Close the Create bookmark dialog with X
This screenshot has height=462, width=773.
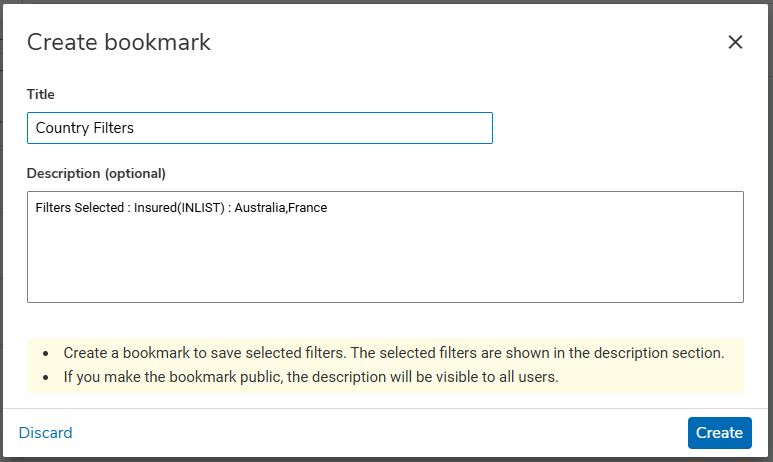pos(735,42)
